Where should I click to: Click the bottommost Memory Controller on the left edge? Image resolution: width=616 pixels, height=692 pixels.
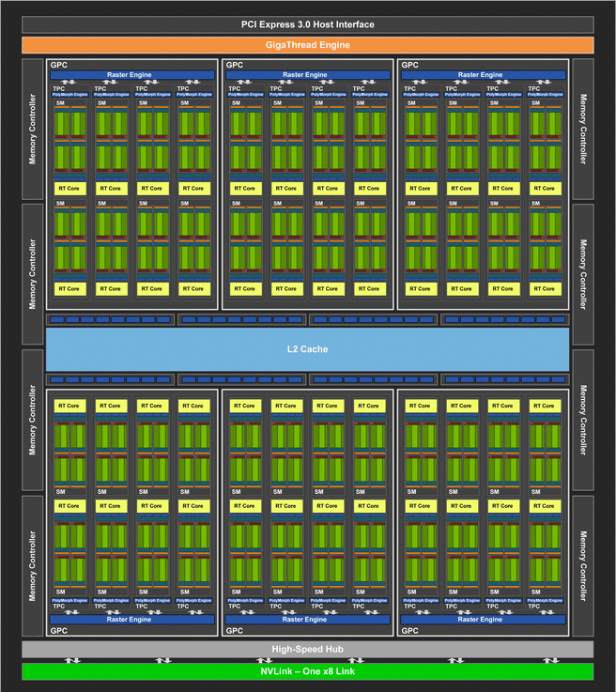[33, 566]
